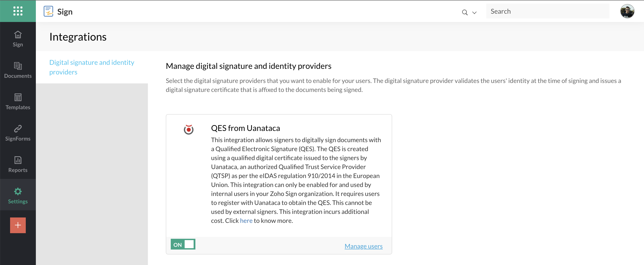
Task: Select the Settings gear in sidebar
Action: (18, 195)
